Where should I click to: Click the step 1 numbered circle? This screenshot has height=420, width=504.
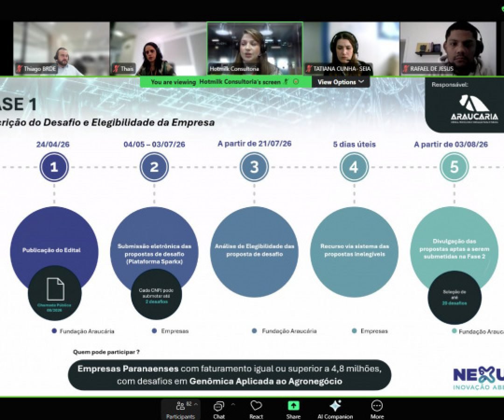click(x=54, y=167)
